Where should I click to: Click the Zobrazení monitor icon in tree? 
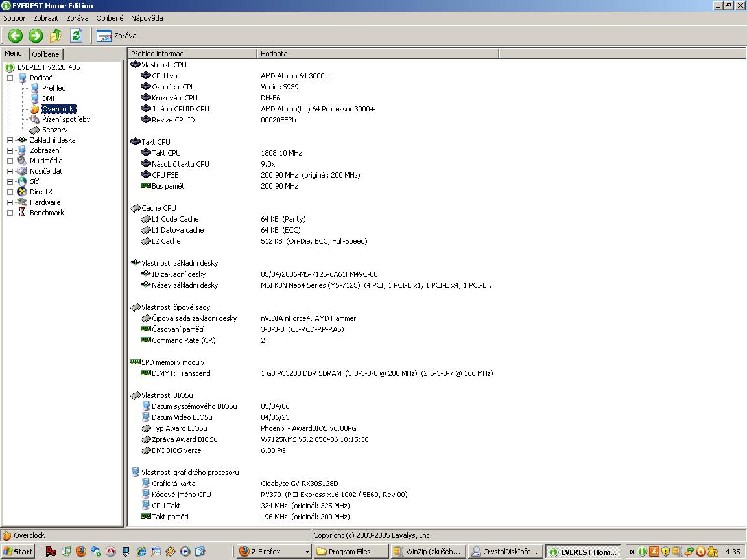click(22, 150)
